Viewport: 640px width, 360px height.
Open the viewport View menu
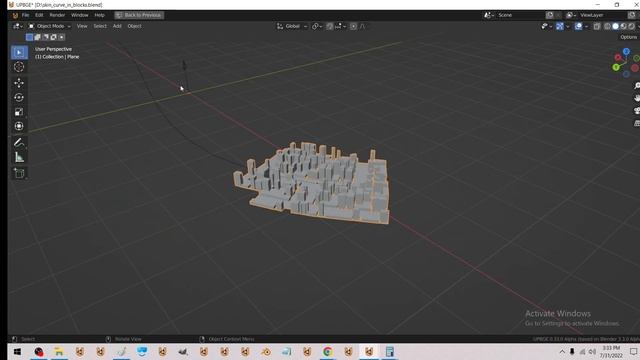[82, 26]
